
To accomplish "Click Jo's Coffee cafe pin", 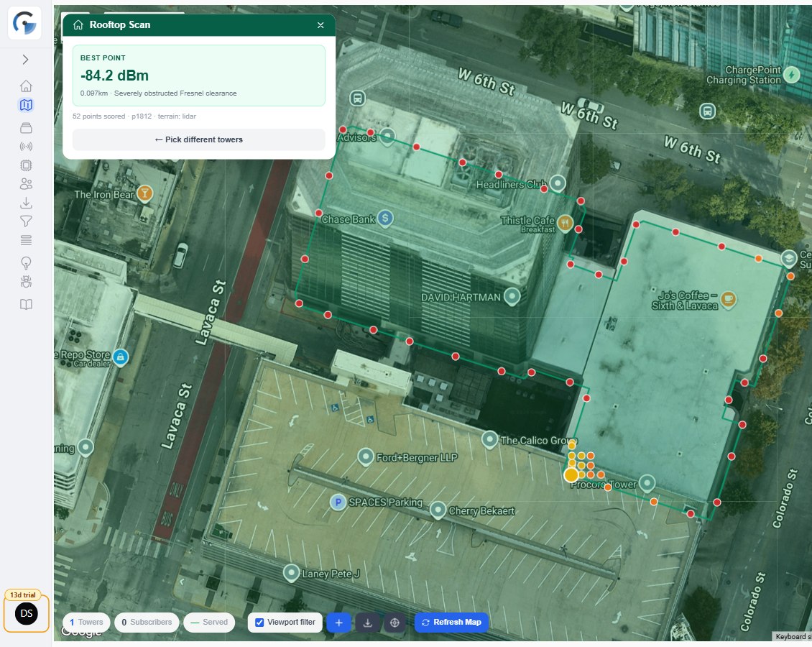I will 729,298.
